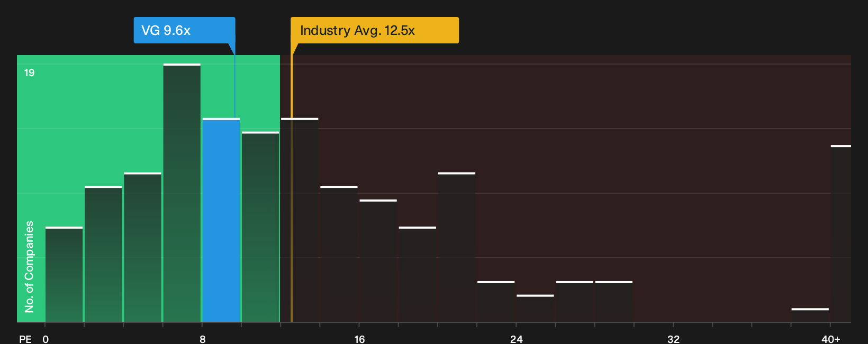Screen dimensions: 868x344
Task: Select the highlighted blue VG histogram bar
Action: coord(221,220)
